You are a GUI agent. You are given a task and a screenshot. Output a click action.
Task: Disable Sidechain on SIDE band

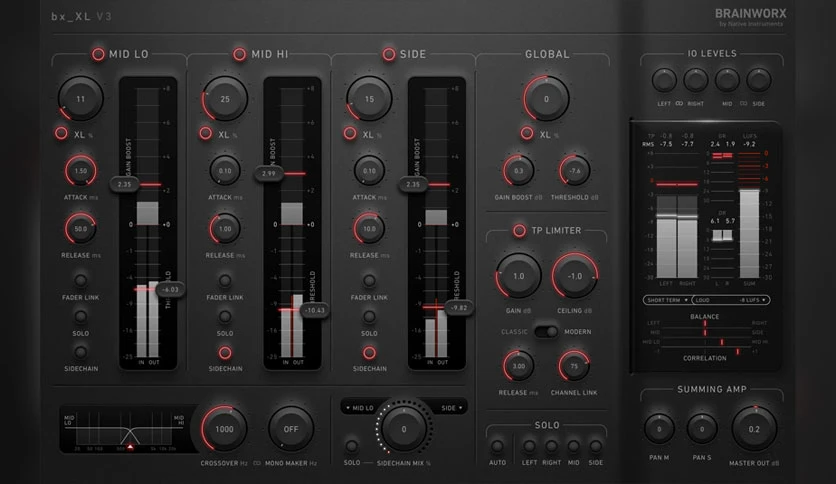click(369, 352)
